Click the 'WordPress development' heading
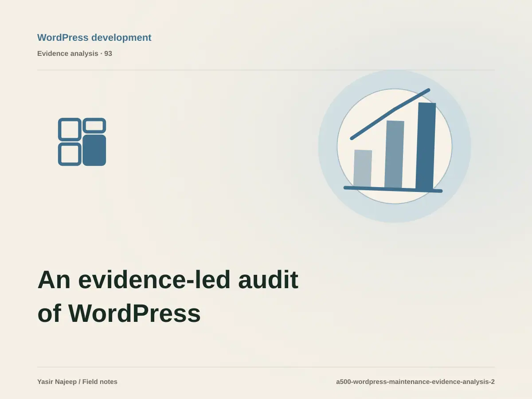The image size is (532, 399). (x=94, y=38)
